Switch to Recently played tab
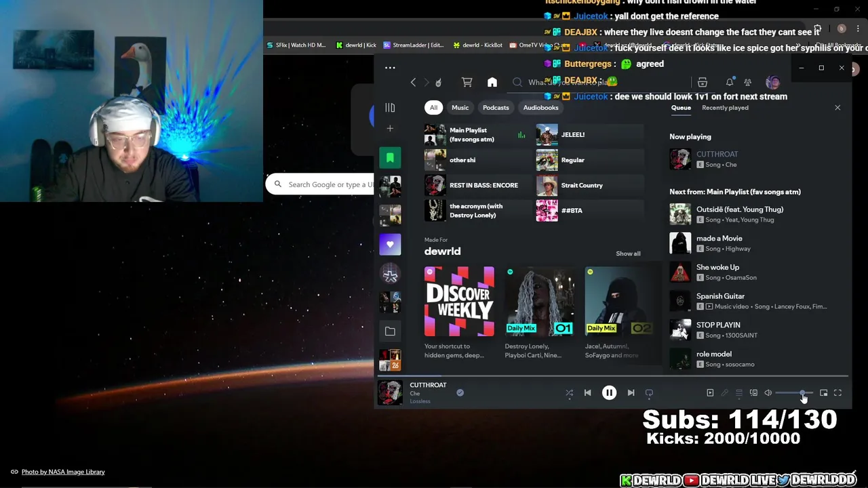The height and width of the screenshot is (488, 868). pyautogui.click(x=725, y=107)
